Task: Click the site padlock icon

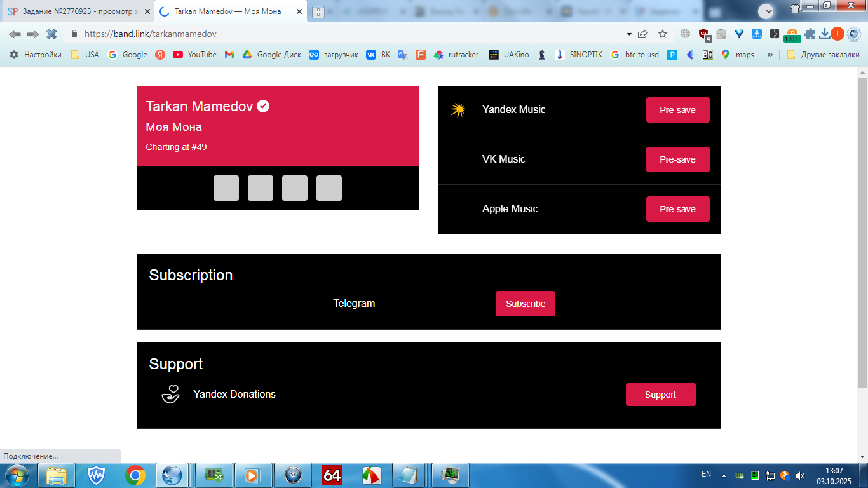Action: click(x=74, y=34)
